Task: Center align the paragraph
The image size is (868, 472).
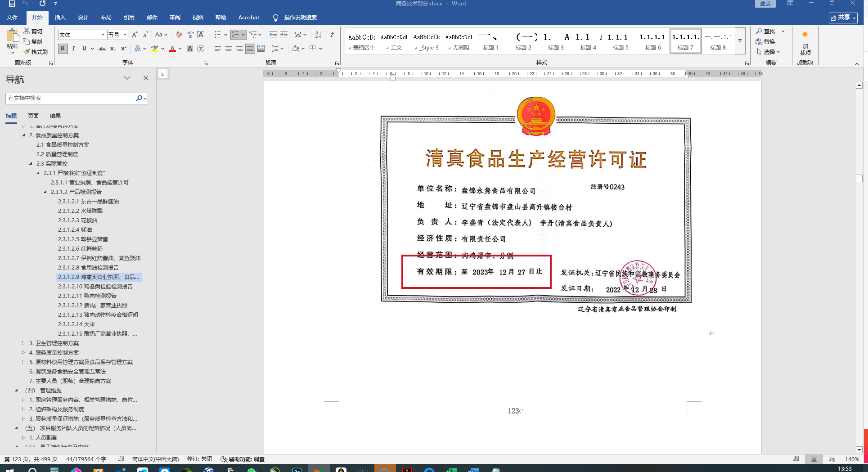Action: point(229,49)
